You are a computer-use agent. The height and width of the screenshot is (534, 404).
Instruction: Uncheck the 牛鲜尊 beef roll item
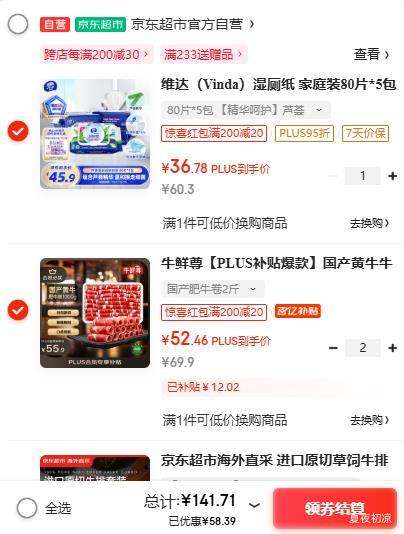18,310
